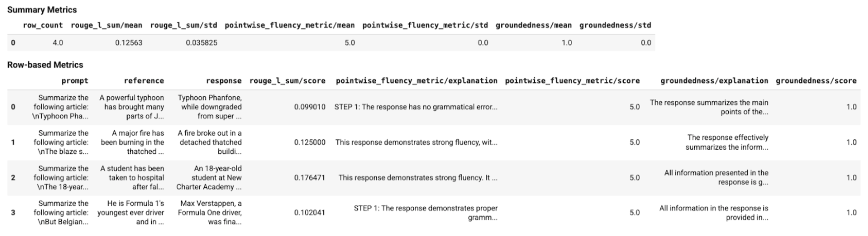868x236 pixels.
Task: Select the summary rouge mean 0.12563 value
Action: (x=129, y=43)
